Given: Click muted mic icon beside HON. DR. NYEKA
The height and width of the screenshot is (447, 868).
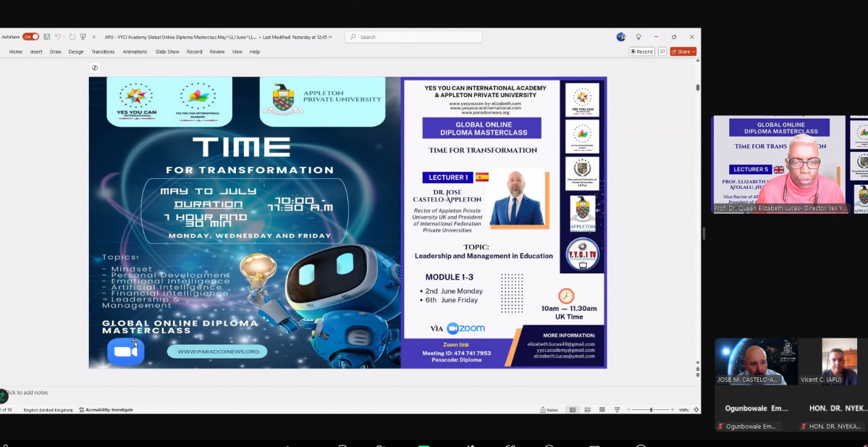Looking at the screenshot, I should [804, 427].
